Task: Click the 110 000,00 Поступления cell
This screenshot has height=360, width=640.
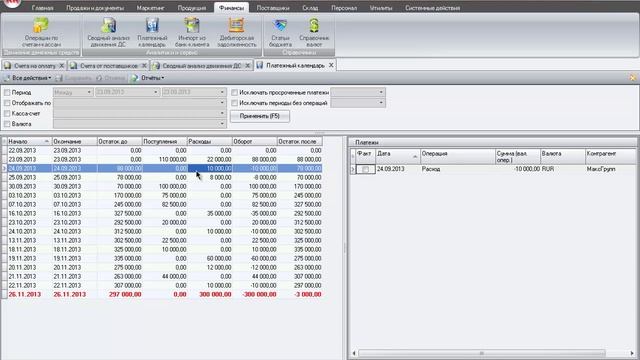Action: (164, 160)
